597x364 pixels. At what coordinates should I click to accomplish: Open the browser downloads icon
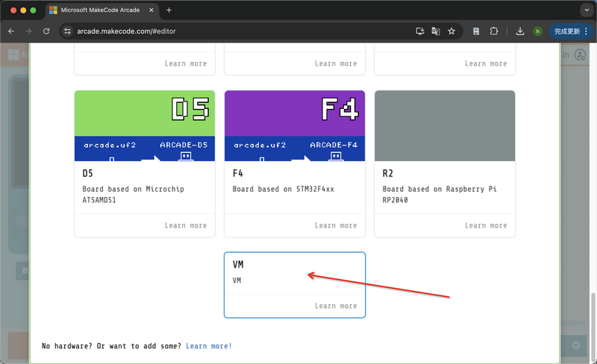(x=520, y=31)
